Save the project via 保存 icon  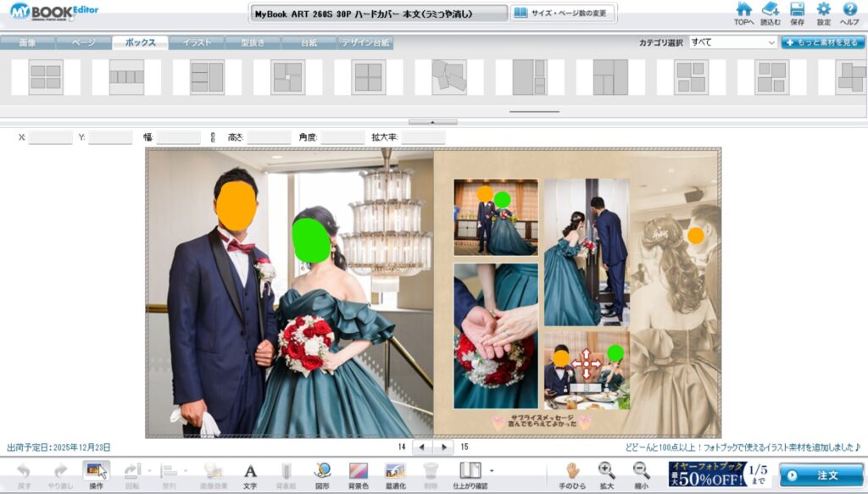tap(797, 14)
